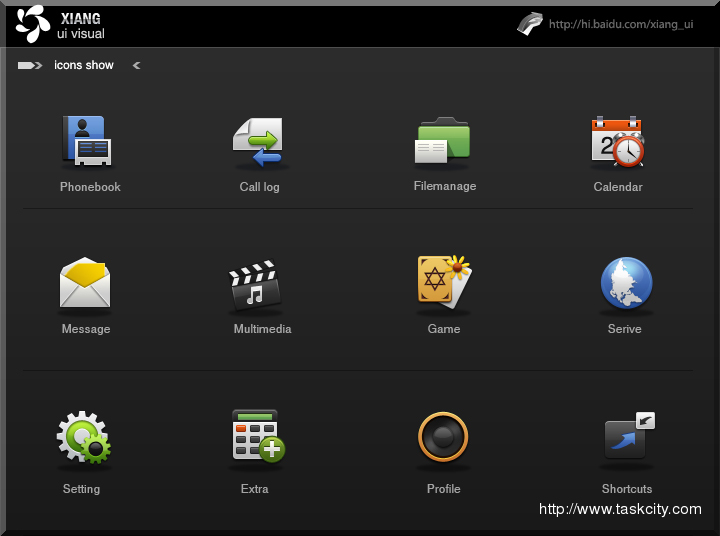Click the Phonebook text label

[x=90, y=187]
